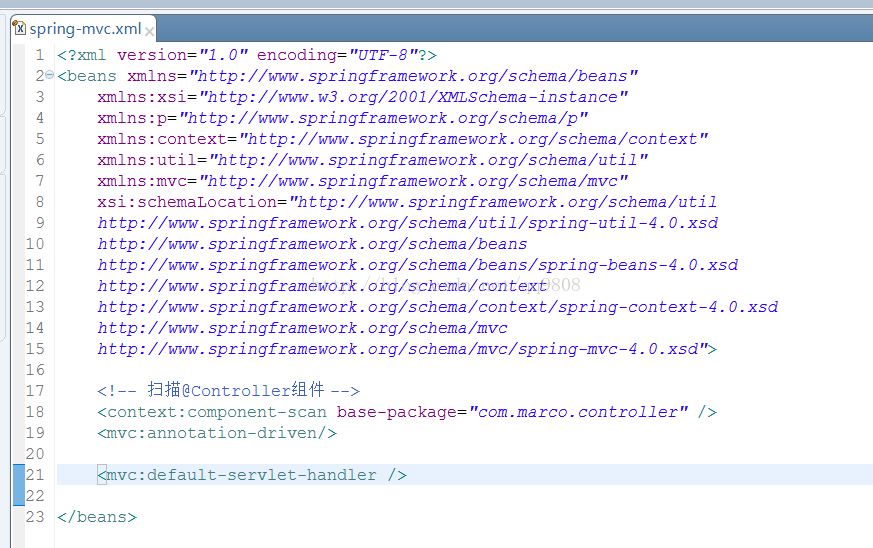Screen dimensions: 873x548
Task: Click the com.marco.controller base-package value
Action: 579,412
